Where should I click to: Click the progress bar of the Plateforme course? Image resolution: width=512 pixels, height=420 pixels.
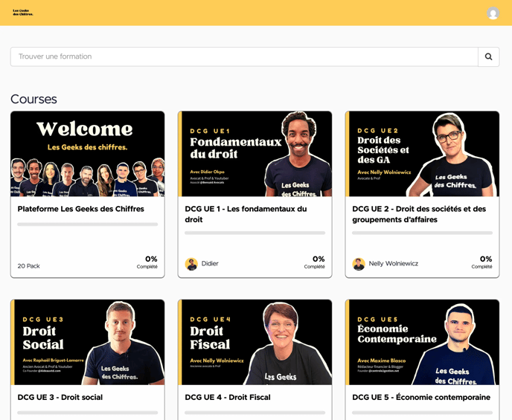87,224
